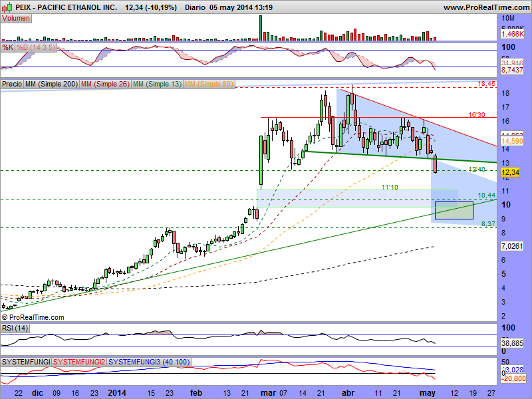Select the MM (Simple 50) label
The image size is (532, 399).
click(x=209, y=84)
